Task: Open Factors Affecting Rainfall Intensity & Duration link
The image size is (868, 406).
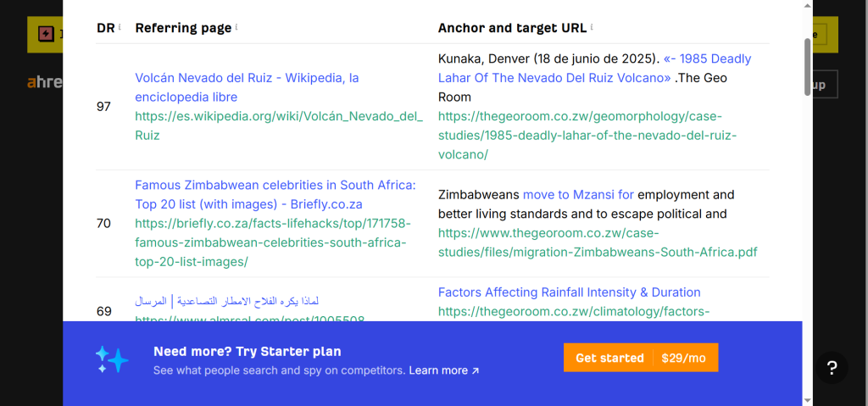Action: click(569, 292)
